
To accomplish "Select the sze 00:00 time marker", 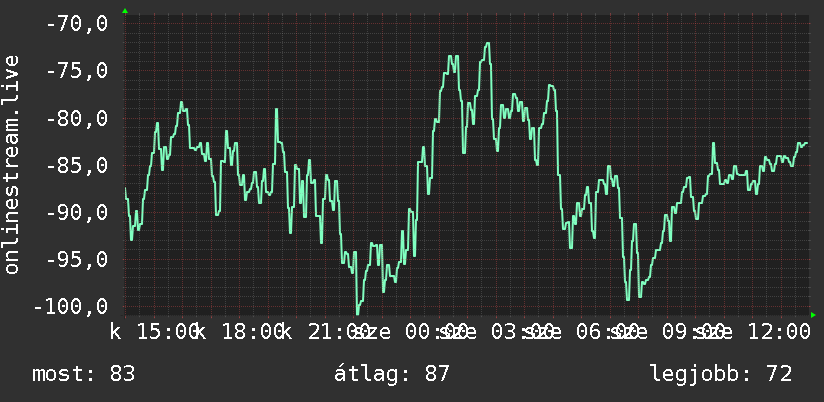I will click(x=410, y=332).
